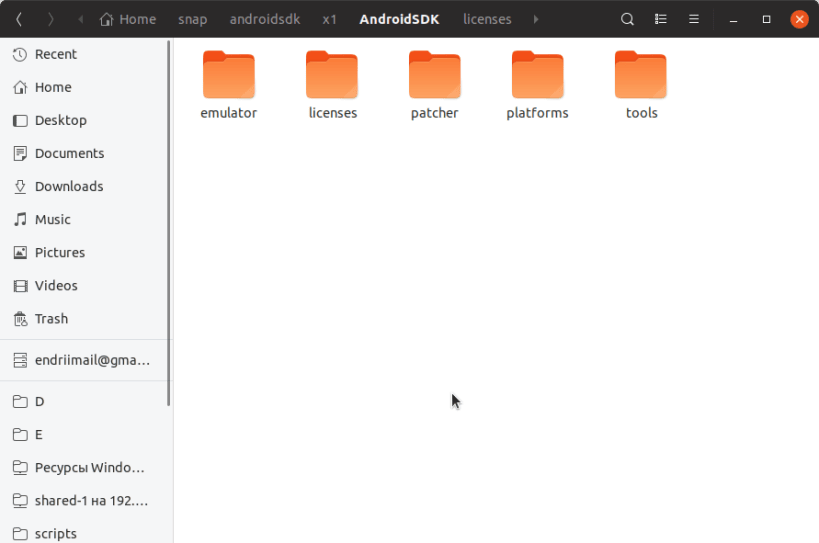The height and width of the screenshot is (543, 819).
Task: Select the licenses folder icon
Action: click(332, 75)
